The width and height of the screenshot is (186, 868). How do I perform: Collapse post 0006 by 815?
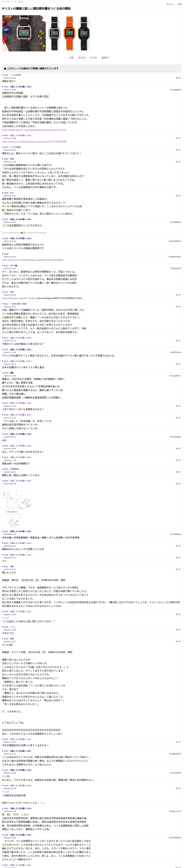tap(3, 193)
